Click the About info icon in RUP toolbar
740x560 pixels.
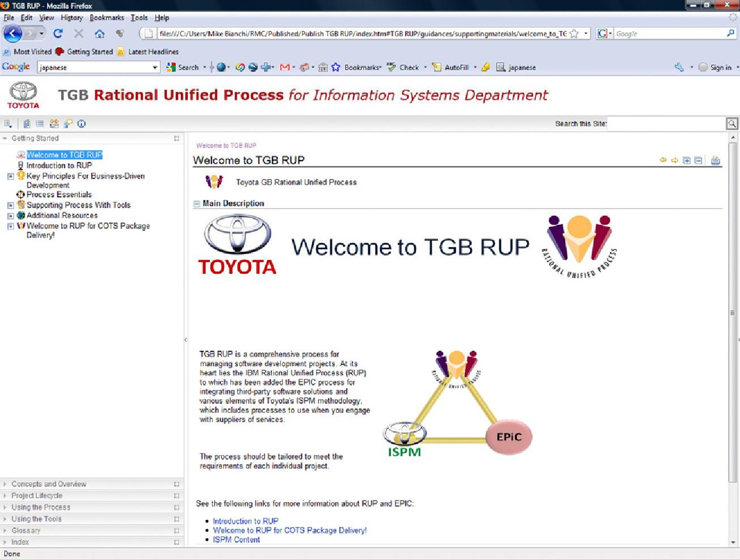tap(82, 124)
